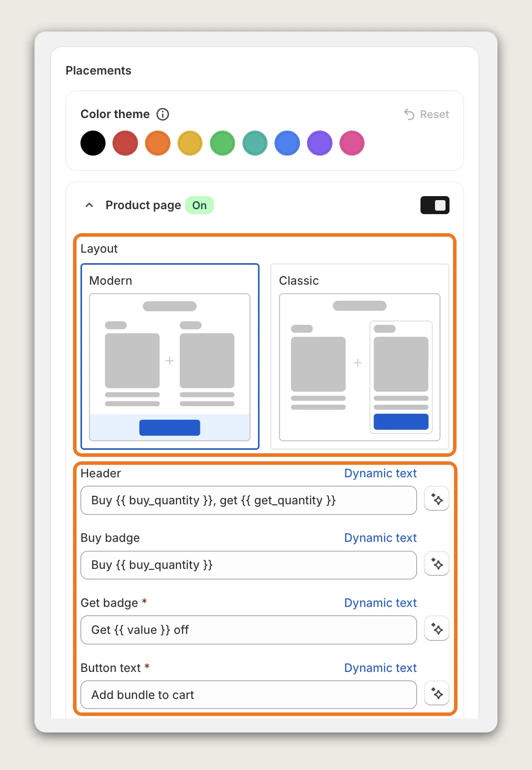Select the Classic layout card

click(359, 356)
